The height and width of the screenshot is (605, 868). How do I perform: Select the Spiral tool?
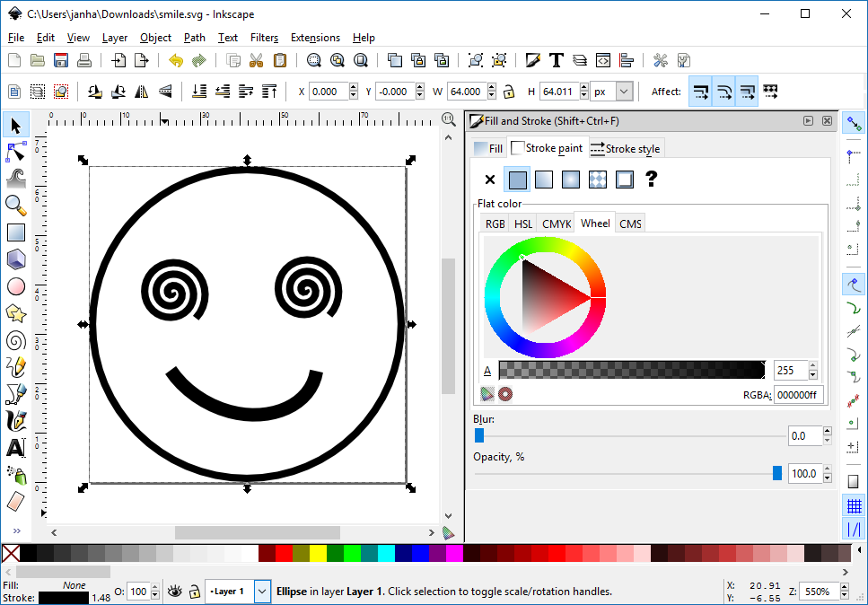point(15,340)
